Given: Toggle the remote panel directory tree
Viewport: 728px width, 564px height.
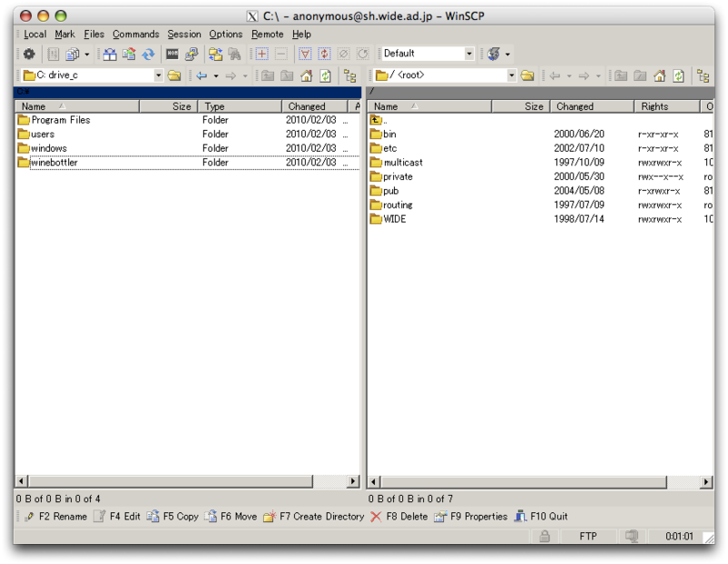Looking at the screenshot, I should coord(703,76).
